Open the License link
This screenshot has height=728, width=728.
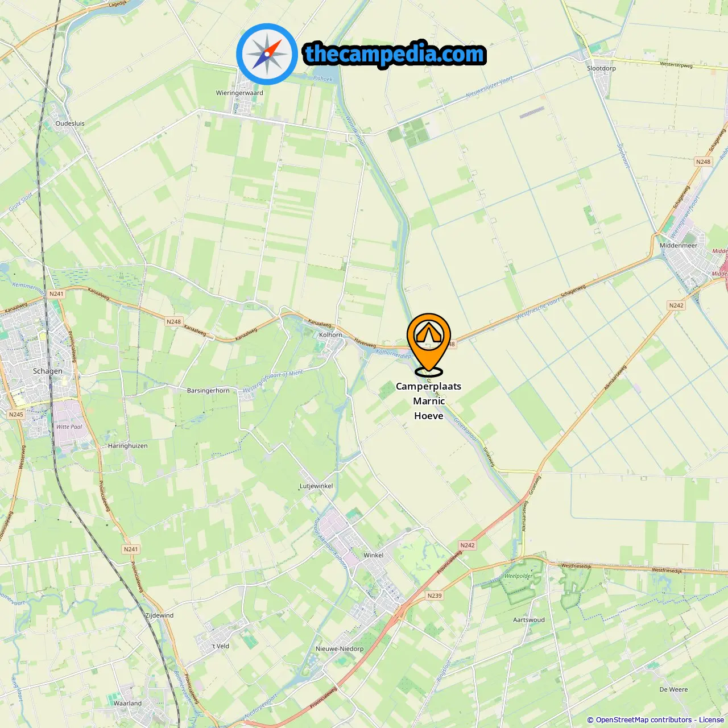click(x=712, y=720)
